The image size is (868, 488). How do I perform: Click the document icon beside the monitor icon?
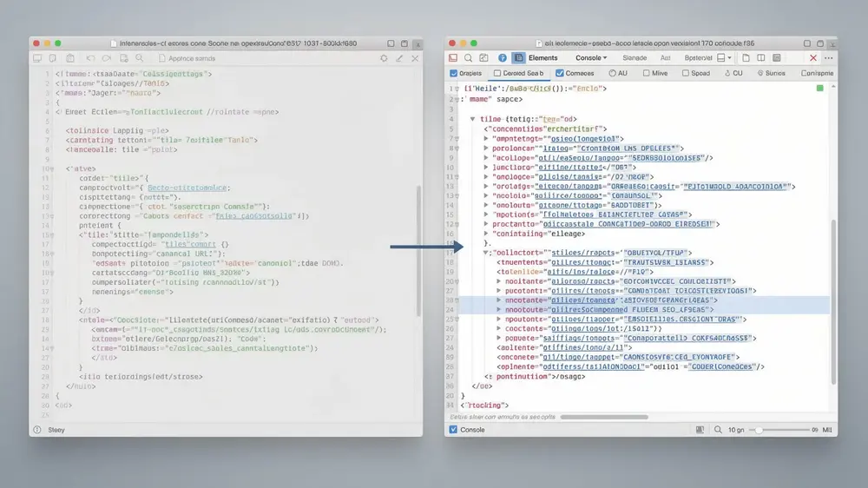[x=53, y=58]
